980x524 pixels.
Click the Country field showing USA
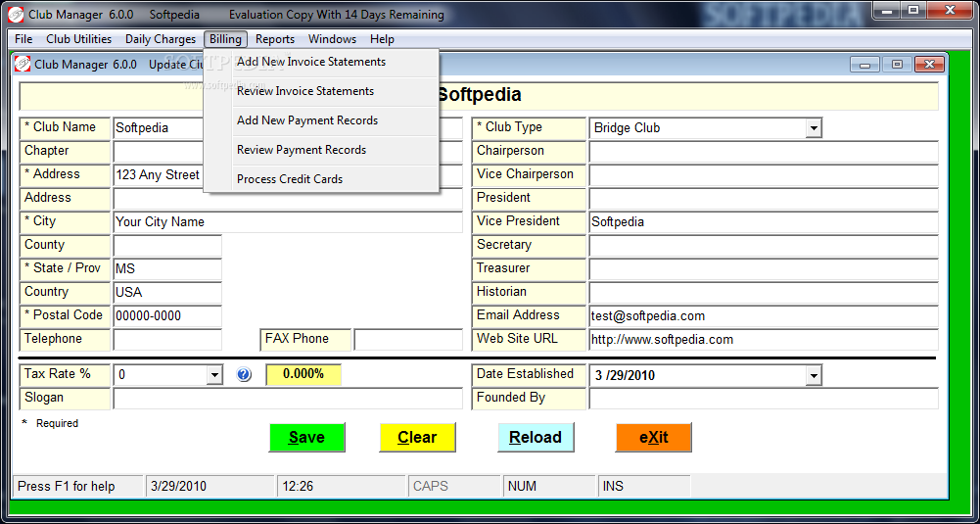click(x=167, y=292)
